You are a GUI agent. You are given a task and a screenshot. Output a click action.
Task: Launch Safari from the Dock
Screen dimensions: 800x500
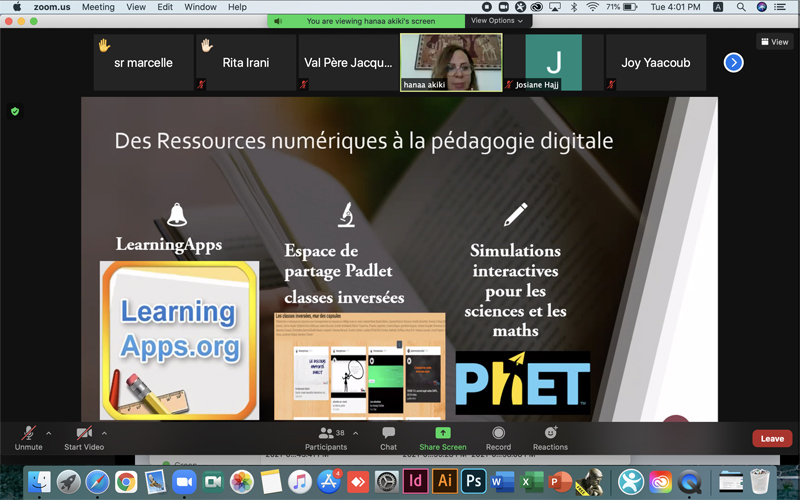[97, 481]
